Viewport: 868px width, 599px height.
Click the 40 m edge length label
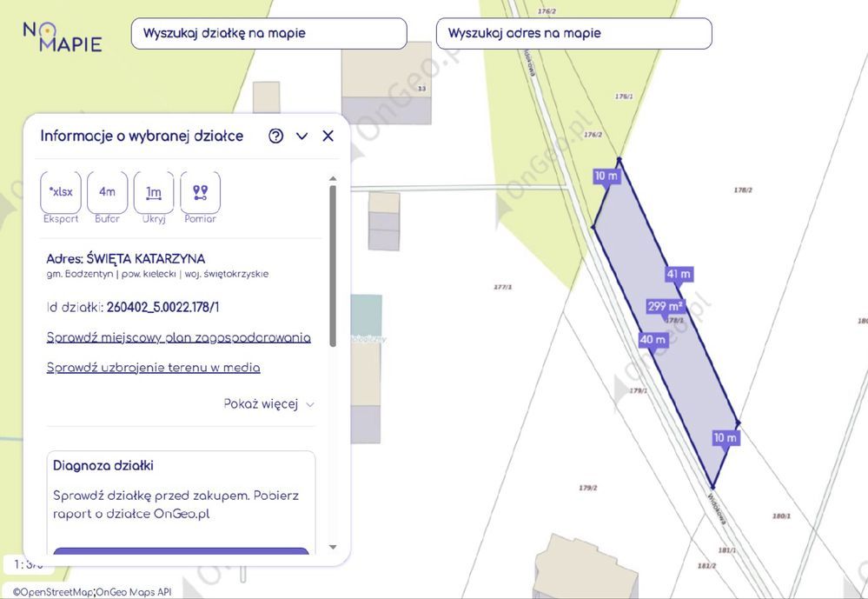(653, 340)
